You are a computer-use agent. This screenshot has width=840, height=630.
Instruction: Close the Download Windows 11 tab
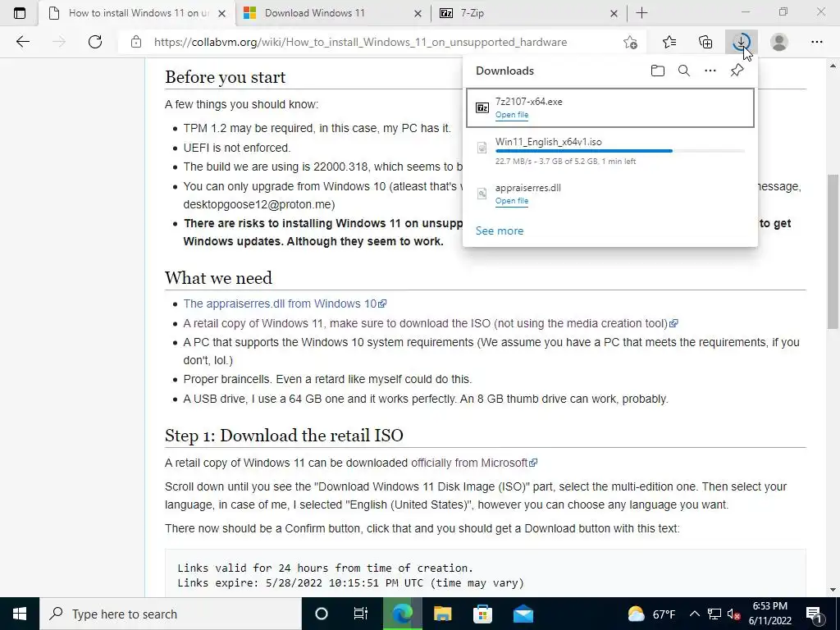(418, 13)
